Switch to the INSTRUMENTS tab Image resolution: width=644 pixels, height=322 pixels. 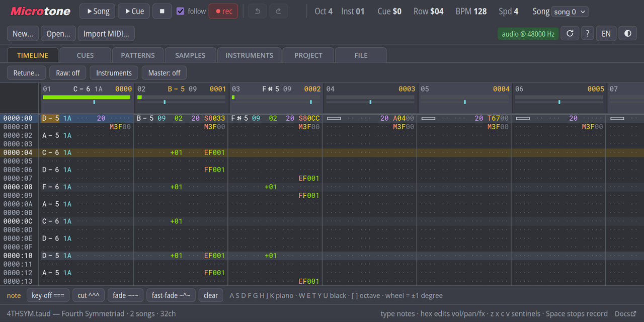[250, 55]
